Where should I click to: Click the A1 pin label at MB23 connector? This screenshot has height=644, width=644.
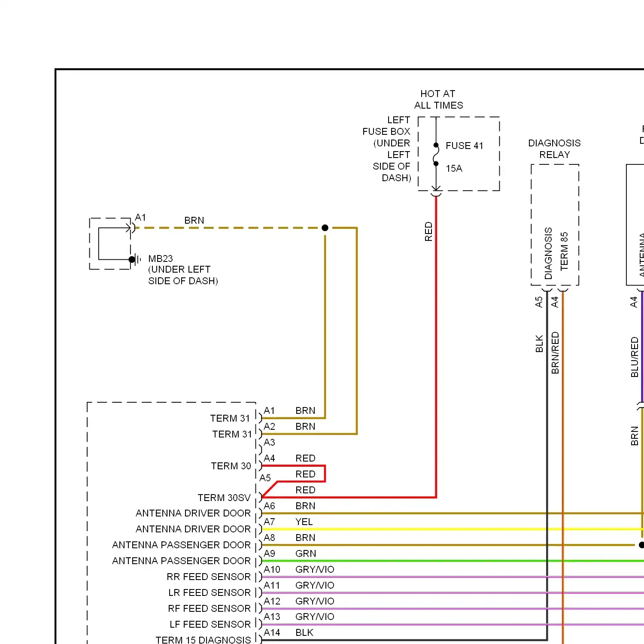point(140,218)
